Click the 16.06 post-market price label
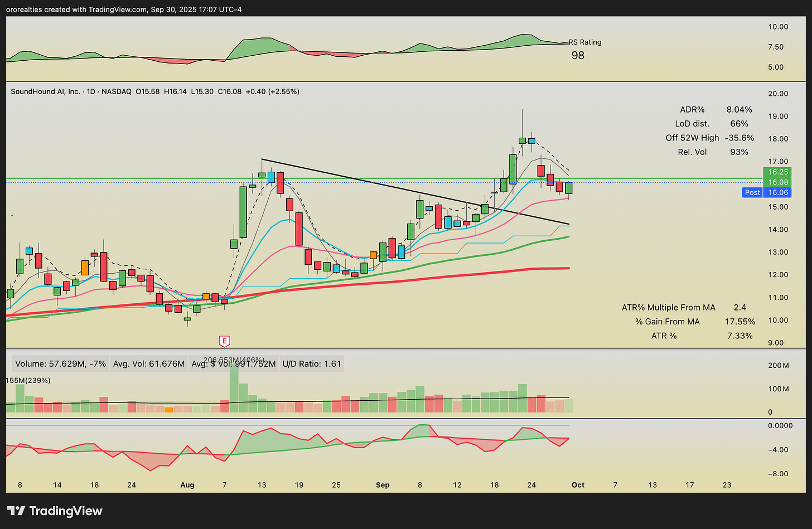This screenshot has width=812, height=529. [778, 192]
